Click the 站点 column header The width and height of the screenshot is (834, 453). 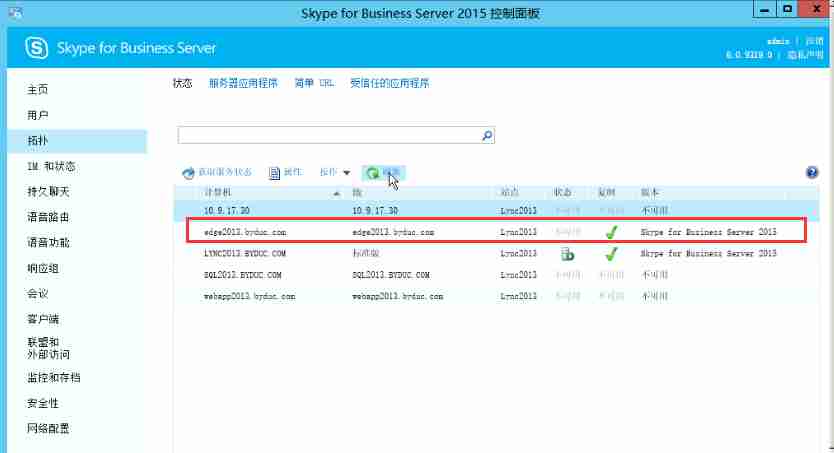pos(509,192)
